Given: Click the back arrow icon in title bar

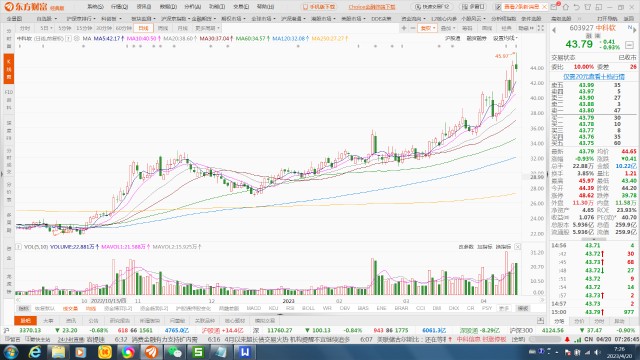Looking at the screenshot, I should 576,7.
